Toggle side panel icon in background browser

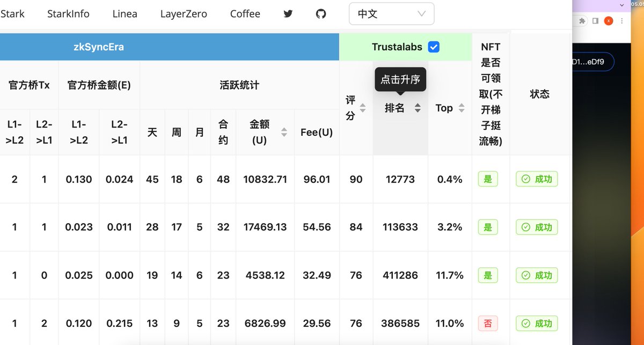pos(596,21)
